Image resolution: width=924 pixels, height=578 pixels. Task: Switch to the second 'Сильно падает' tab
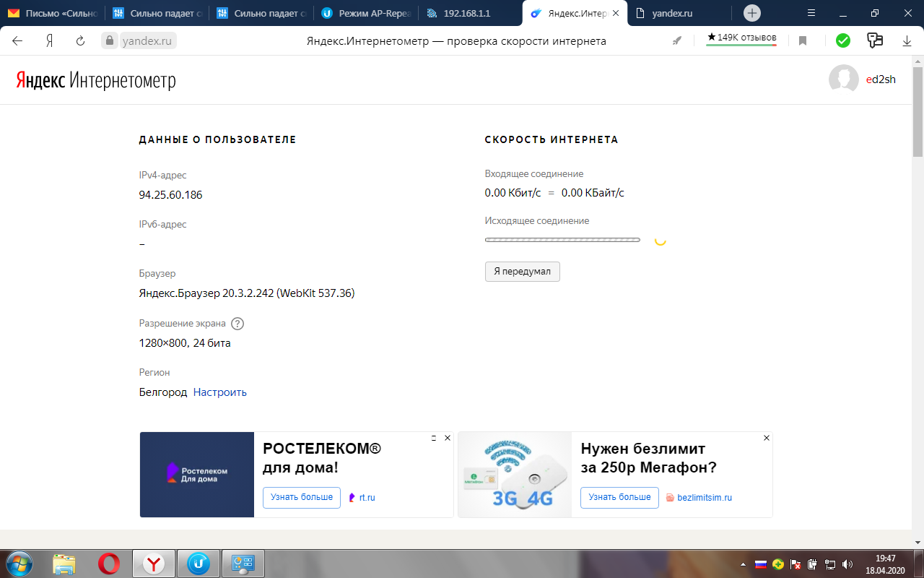[261, 13]
